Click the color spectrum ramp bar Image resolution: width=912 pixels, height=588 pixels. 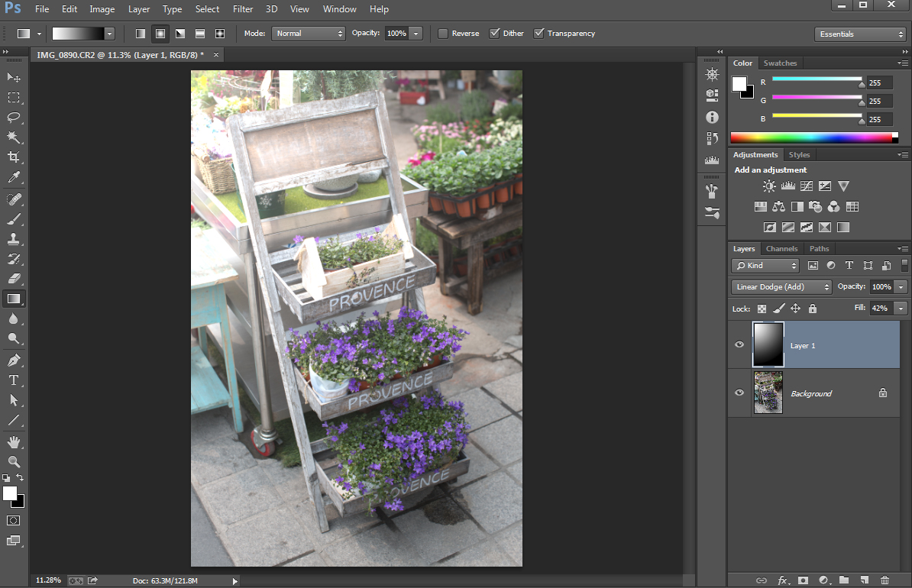(x=811, y=138)
